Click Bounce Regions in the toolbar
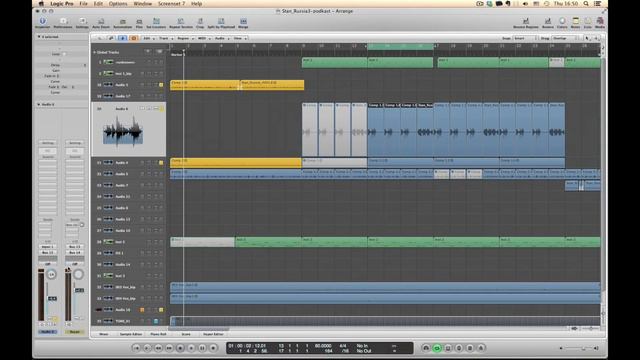This screenshot has width=640, height=360. point(526,22)
